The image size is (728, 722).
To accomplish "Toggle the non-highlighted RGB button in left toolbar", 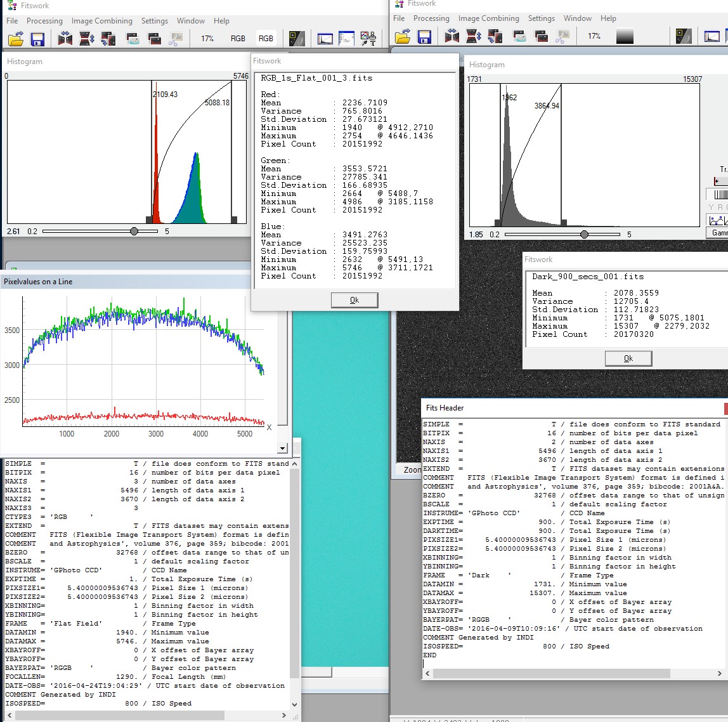I will pos(238,39).
